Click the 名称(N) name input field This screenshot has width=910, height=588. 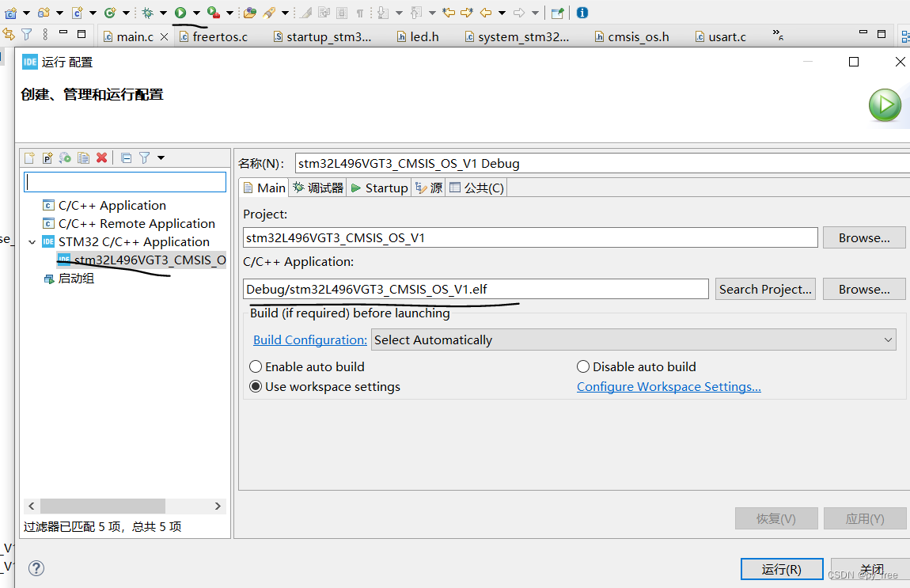pyautogui.click(x=602, y=164)
